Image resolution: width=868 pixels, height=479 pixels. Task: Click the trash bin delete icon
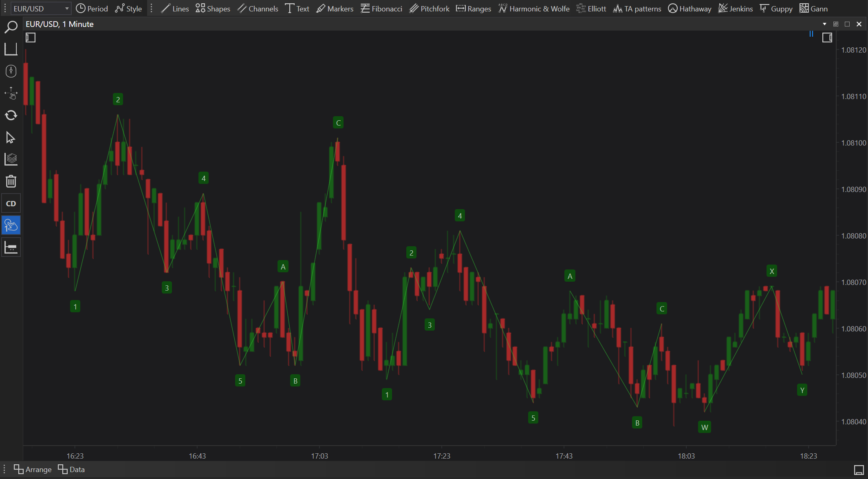11,181
